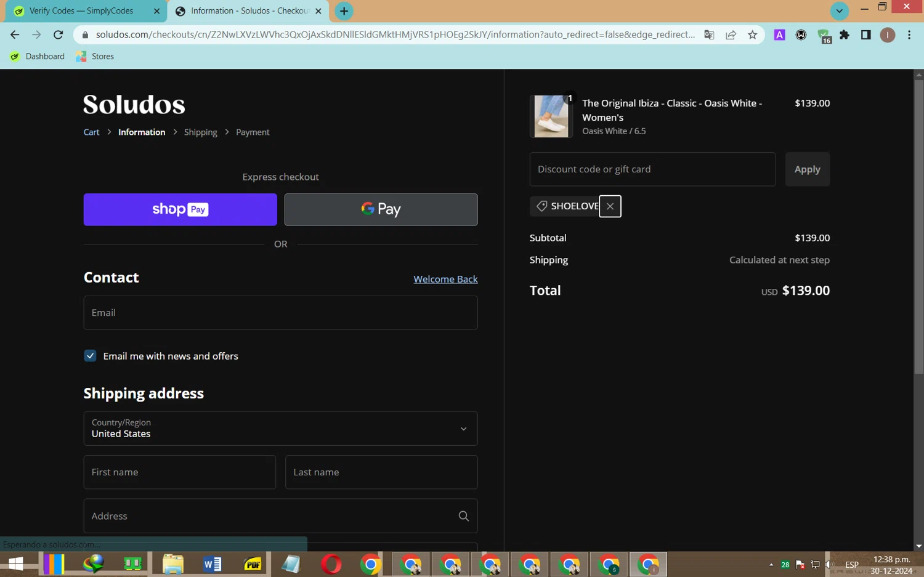
Task: Bookmark this page with the star icon
Action: pyautogui.click(x=752, y=35)
